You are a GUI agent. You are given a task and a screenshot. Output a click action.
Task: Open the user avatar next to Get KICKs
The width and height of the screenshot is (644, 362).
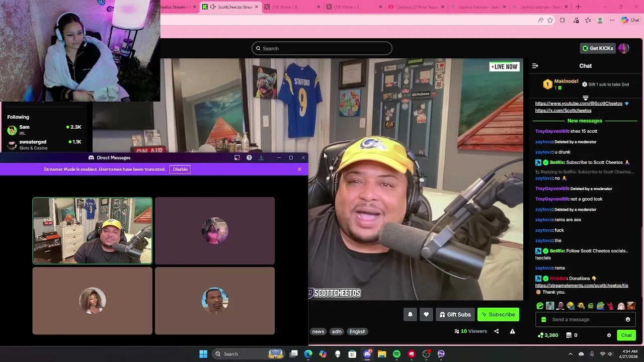tap(624, 48)
